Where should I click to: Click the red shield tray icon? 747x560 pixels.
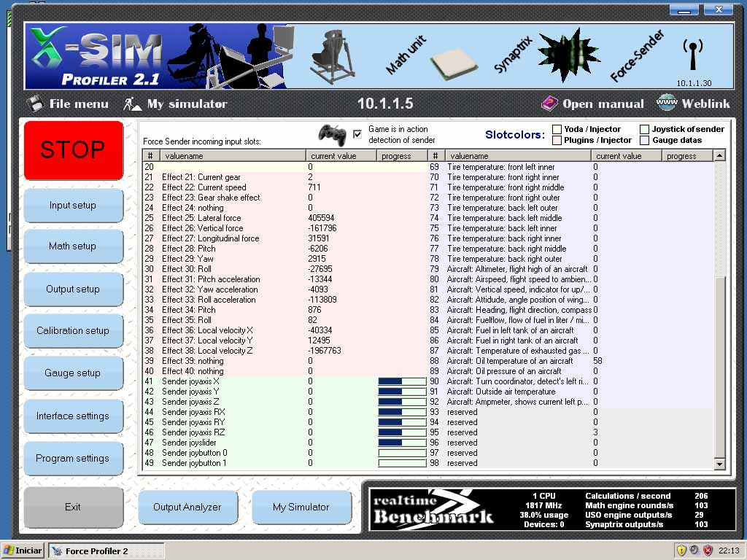click(x=708, y=550)
